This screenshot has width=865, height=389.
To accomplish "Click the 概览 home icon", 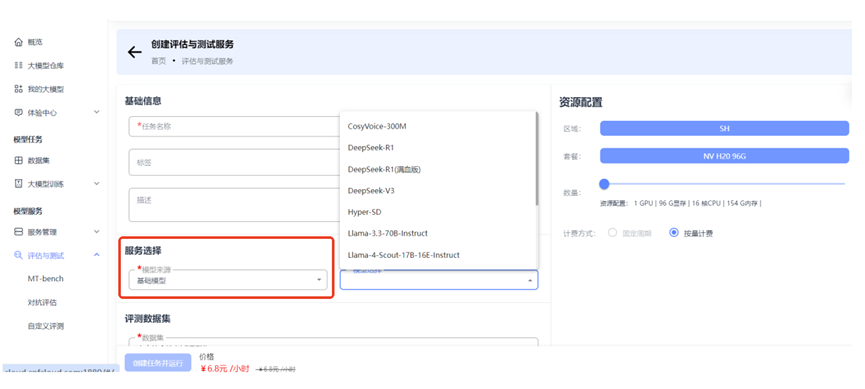I will pyautogui.click(x=19, y=42).
